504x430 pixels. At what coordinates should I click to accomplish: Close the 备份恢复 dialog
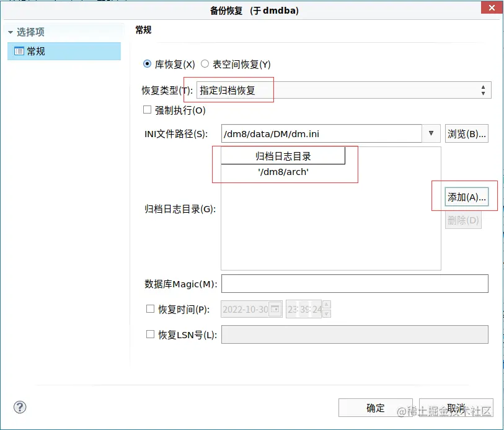coord(492,7)
